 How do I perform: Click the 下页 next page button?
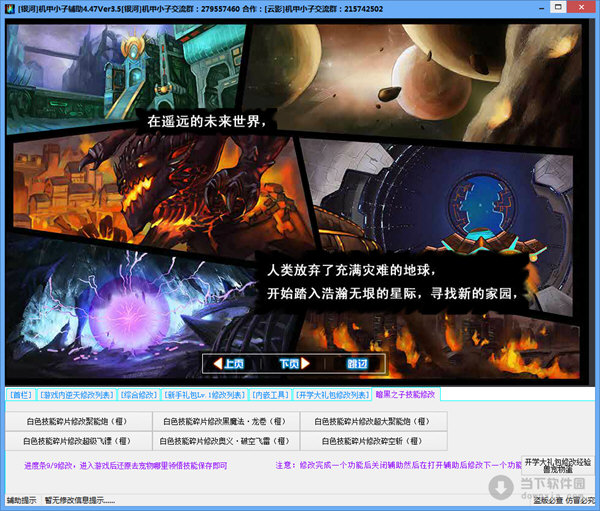click(x=294, y=363)
